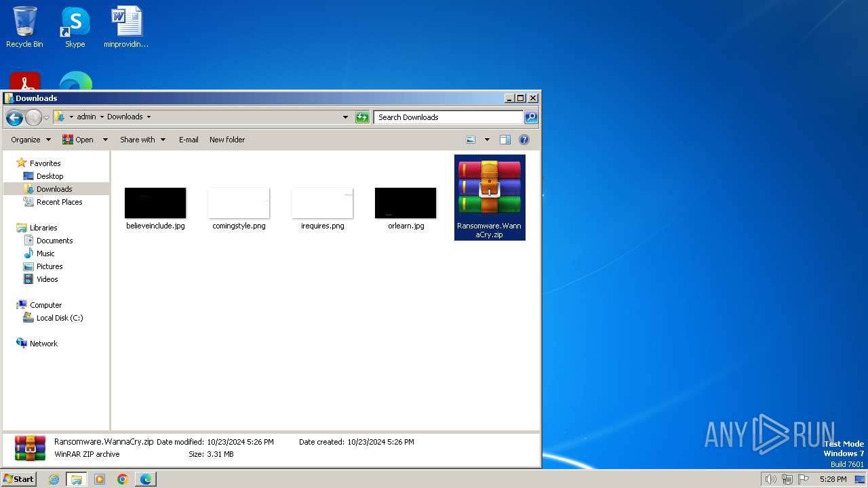Image resolution: width=868 pixels, height=488 pixels.
Task: Open Google Chrome from taskbar
Action: pos(123,479)
